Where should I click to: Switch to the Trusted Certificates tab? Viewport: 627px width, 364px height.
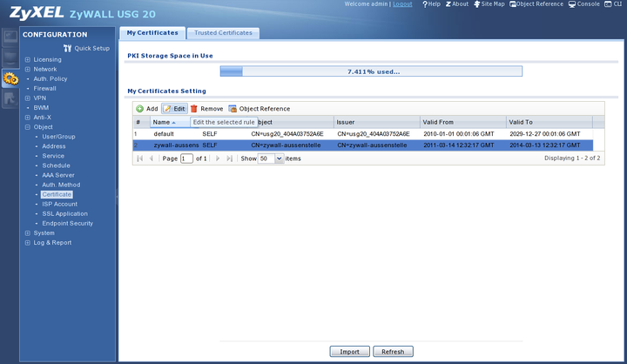tap(223, 33)
